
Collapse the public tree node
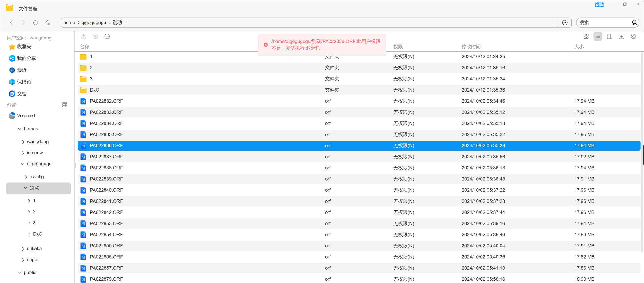point(19,272)
